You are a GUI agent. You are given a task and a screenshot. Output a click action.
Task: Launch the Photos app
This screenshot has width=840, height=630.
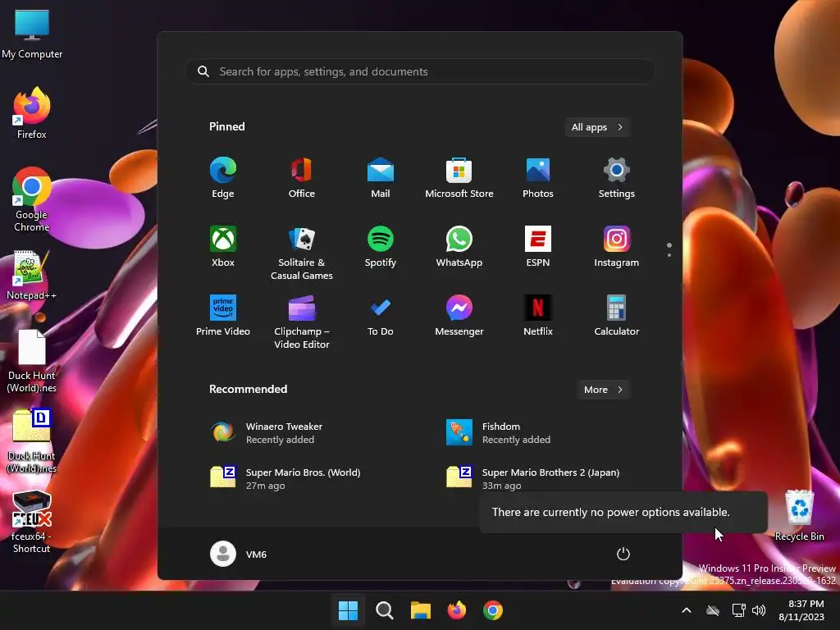[x=538, y=178]
